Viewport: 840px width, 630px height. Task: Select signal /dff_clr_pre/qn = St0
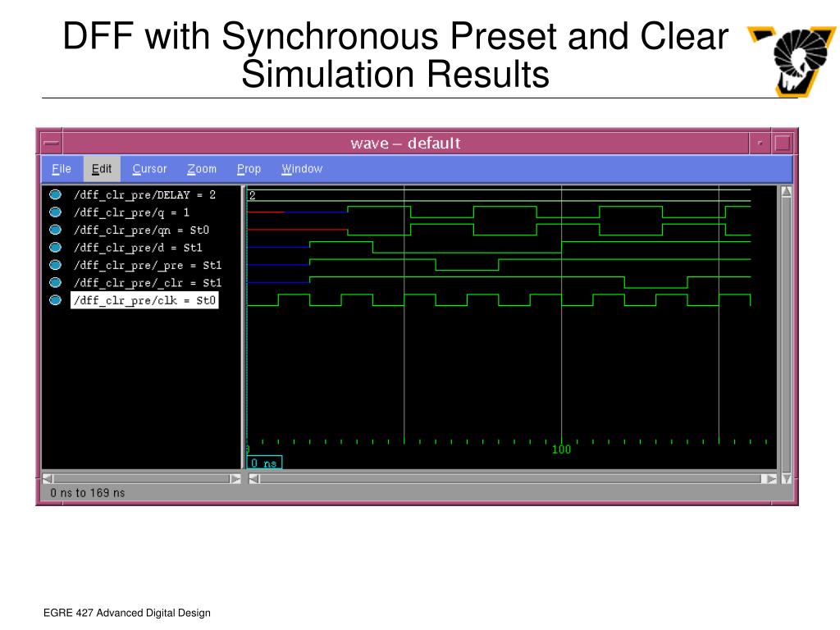click(x=141, y=230)
